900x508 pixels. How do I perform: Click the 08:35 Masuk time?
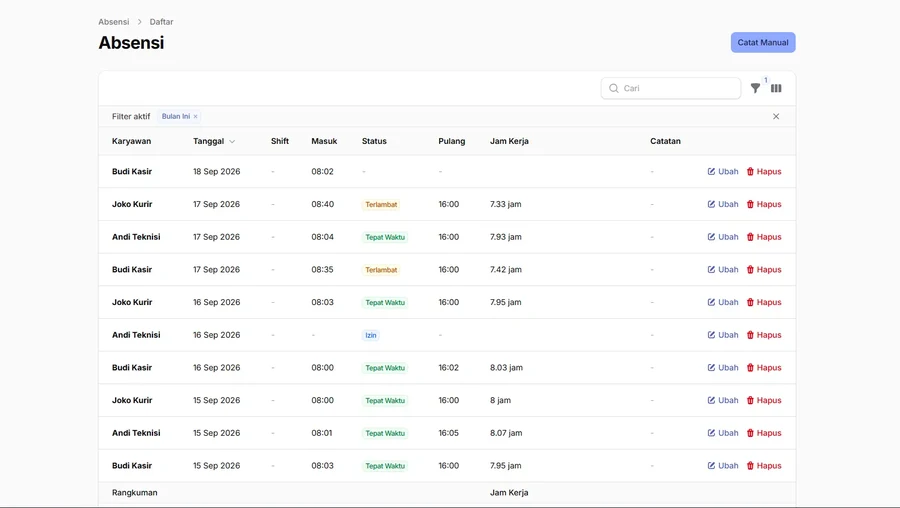(323, 270)
